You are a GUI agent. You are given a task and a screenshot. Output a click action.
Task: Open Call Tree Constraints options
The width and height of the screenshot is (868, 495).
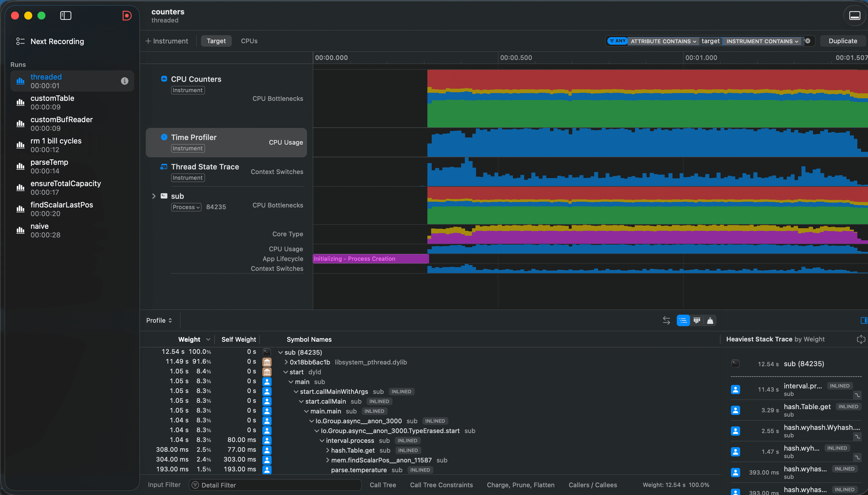[x=441, y=485]
